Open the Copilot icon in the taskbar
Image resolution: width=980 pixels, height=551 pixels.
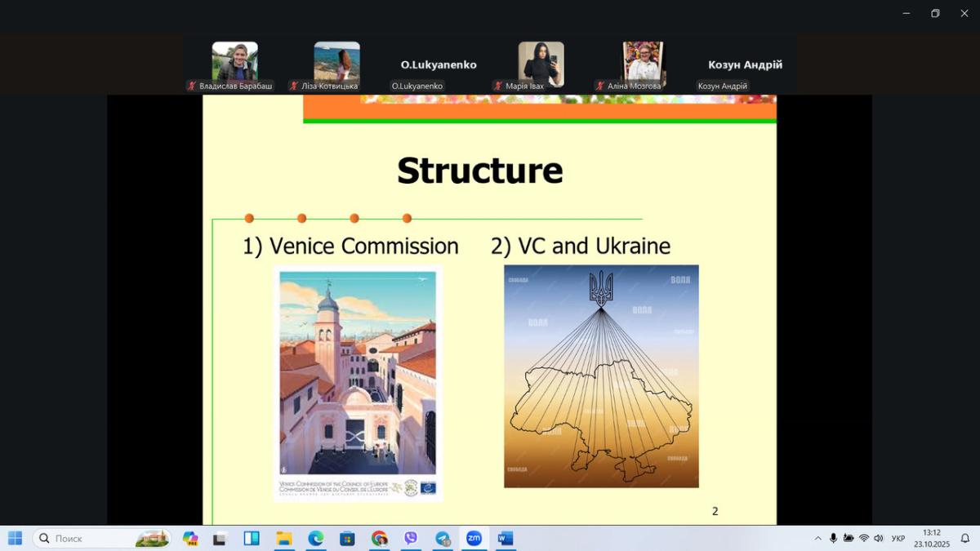point(190,538)
